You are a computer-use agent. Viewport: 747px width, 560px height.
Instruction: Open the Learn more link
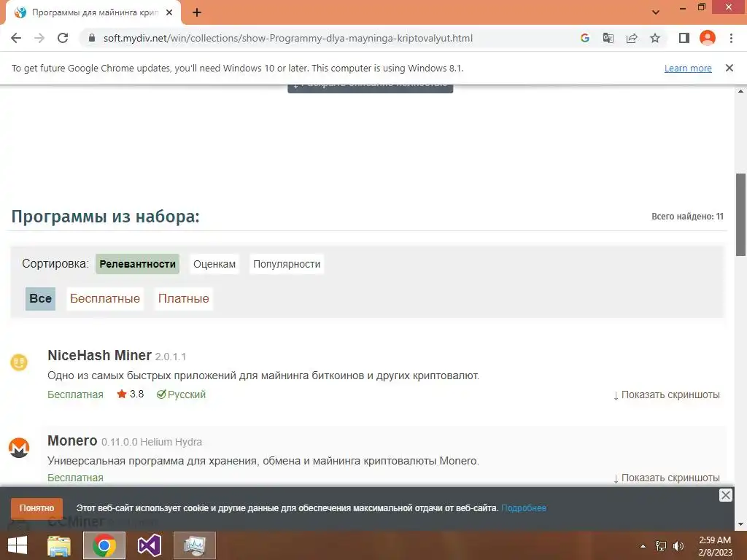tap(688, 68)
